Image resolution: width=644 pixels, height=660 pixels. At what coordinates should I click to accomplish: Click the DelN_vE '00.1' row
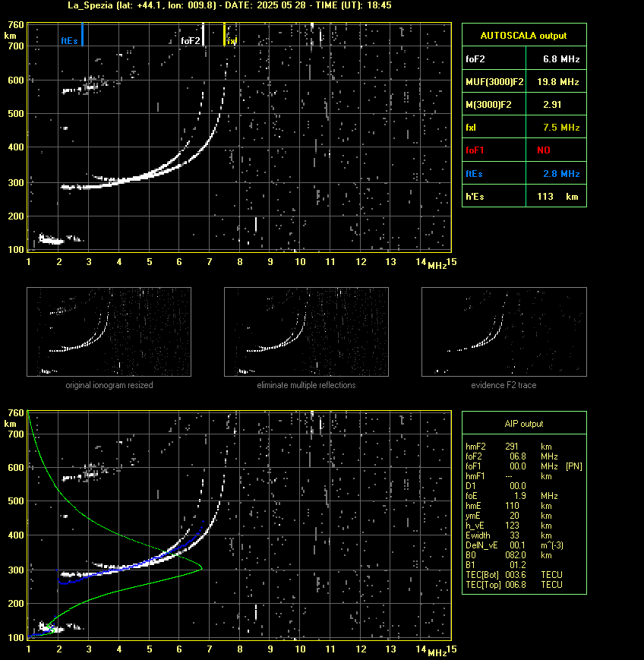(x=514, y=545)
